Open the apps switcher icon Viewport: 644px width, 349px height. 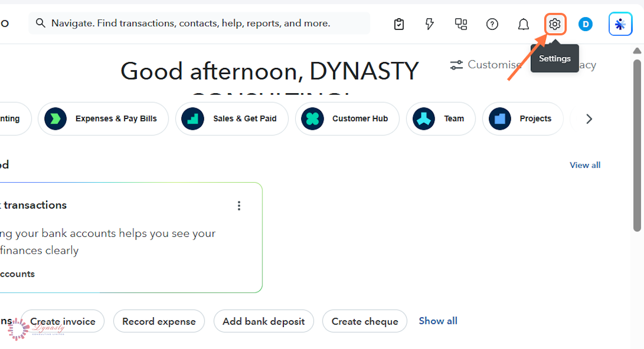[x=461, y=24]
